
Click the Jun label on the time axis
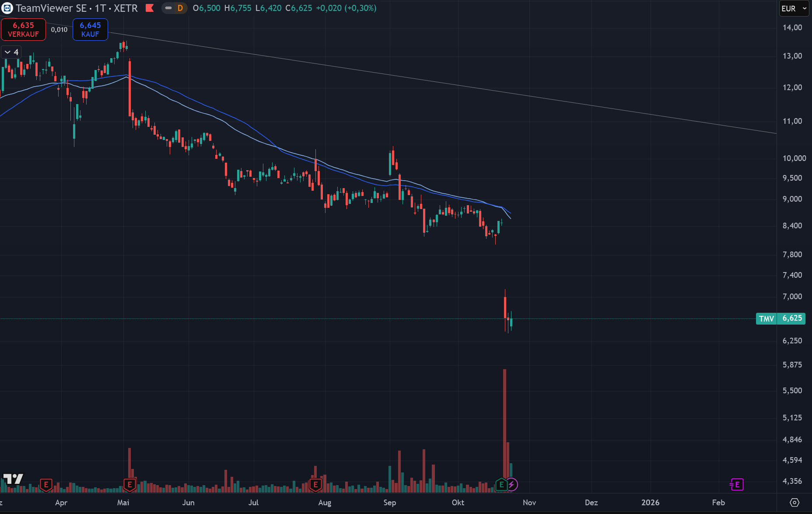189,503
